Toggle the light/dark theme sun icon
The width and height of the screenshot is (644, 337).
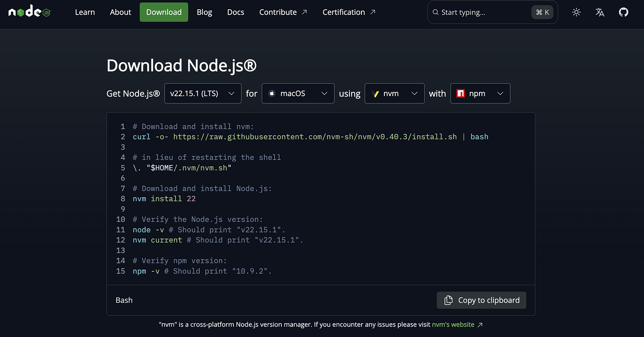[576, 12]
